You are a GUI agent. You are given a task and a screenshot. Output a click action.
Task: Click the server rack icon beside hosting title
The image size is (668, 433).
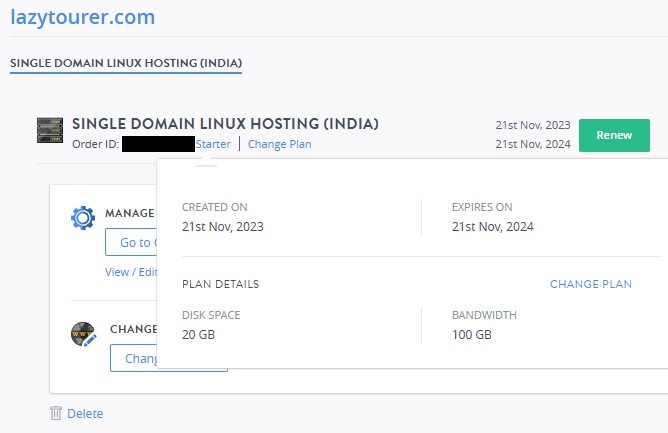coord(50,130)
